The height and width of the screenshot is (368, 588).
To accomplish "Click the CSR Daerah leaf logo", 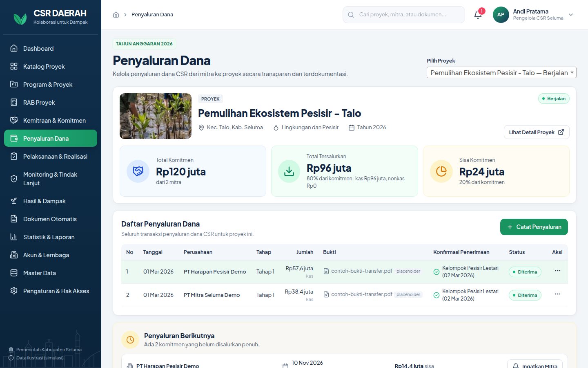I will tap(20, 18).
